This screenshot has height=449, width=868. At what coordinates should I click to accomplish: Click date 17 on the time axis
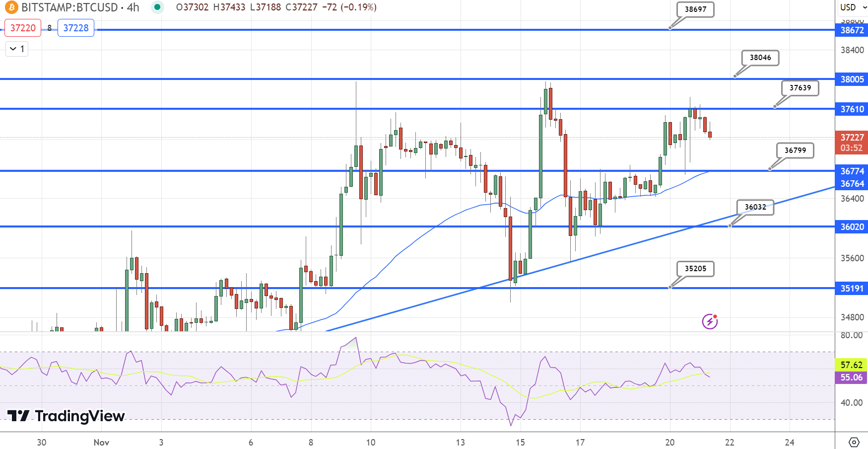580,442
